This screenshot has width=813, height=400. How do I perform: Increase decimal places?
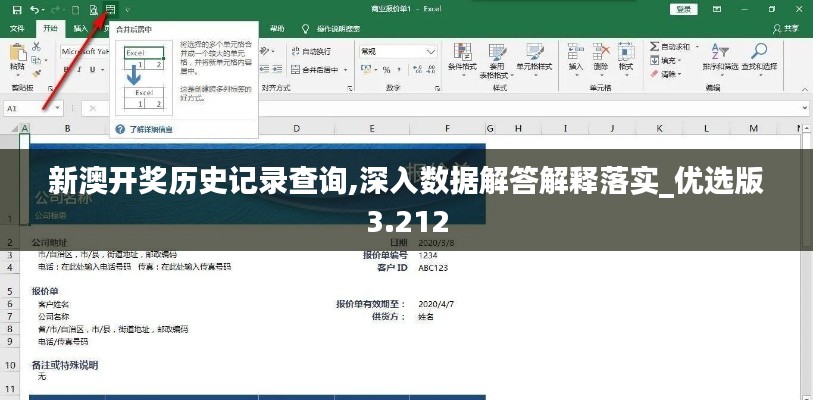pos(416,70)
